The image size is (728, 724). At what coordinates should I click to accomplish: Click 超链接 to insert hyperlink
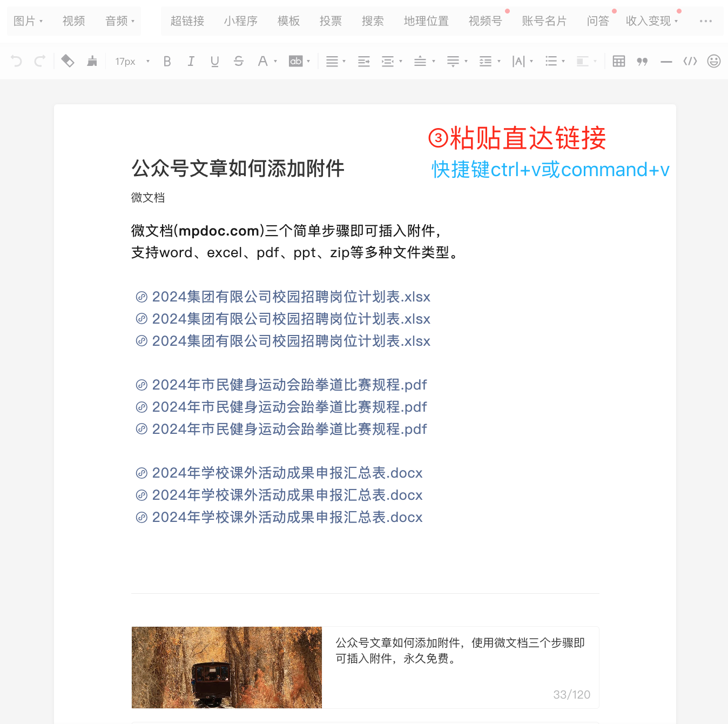tap(187, 21)
